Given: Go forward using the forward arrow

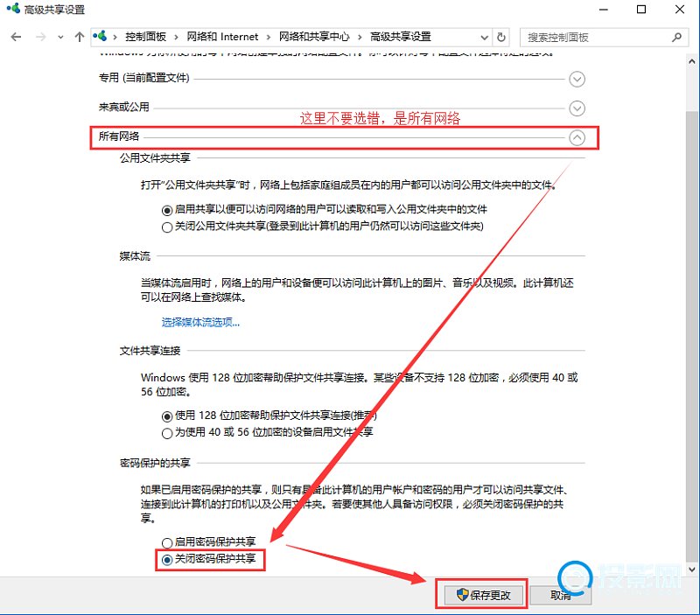Looking at the screenshot, I should coord(40,37).
